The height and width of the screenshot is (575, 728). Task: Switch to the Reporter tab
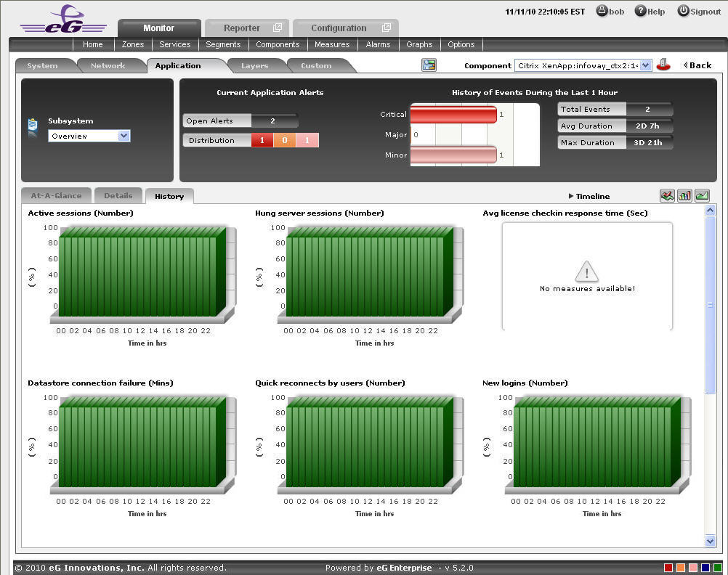pyautogui.click(x=246, y=28)
